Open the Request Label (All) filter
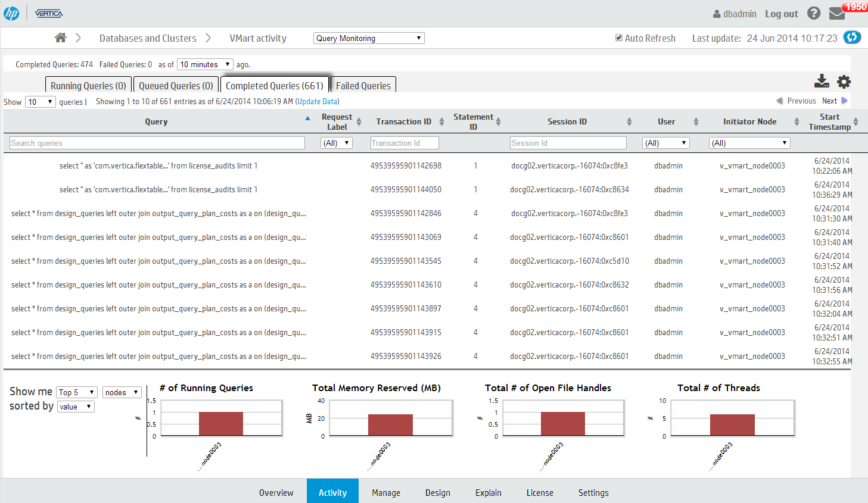Screen dimensions: 868x503 pyautogui.click(x=337, y=143)
